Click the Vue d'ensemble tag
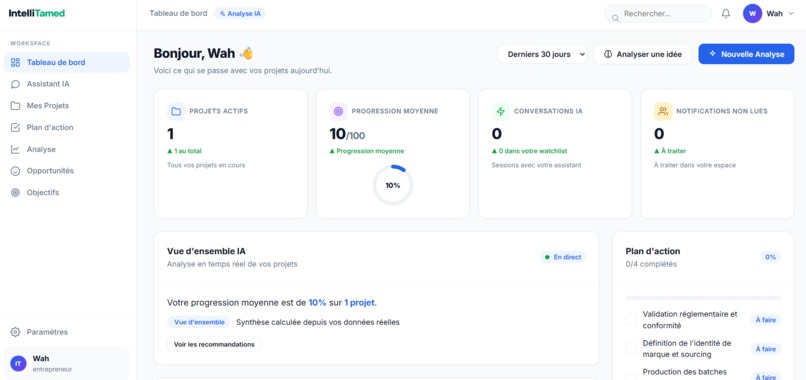Viewport: 806px width, 380px height. point(199,322)
